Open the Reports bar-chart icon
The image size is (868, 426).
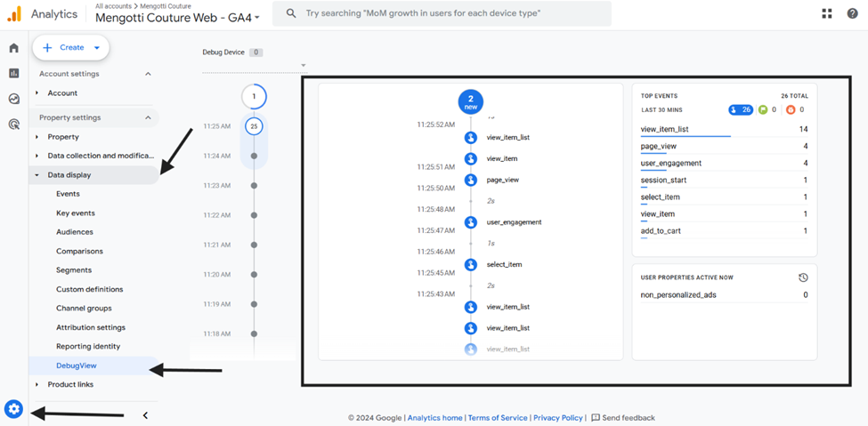(14, 73)
